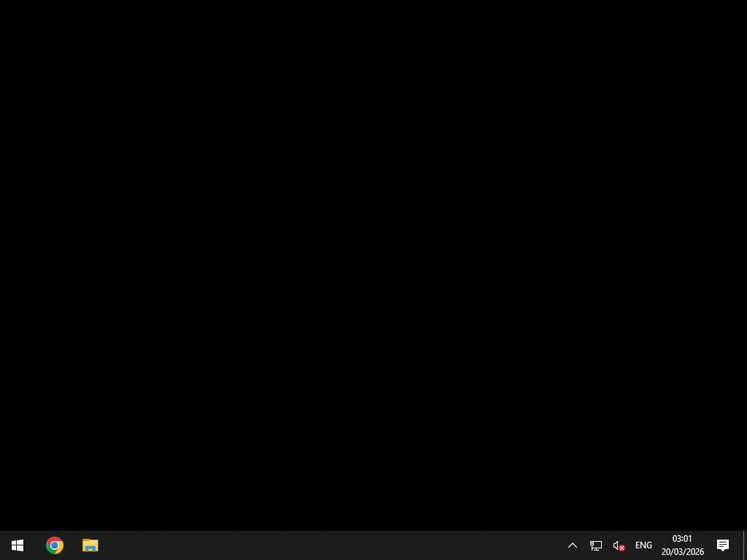Viewport: 747px width, 560px height.
Task: Click the Show Desktop strip at taskbar's right edge
Action: click(745, 545)
